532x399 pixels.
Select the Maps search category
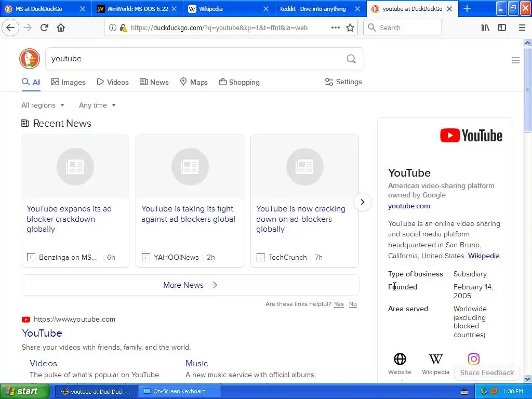(x=193, y=82)
